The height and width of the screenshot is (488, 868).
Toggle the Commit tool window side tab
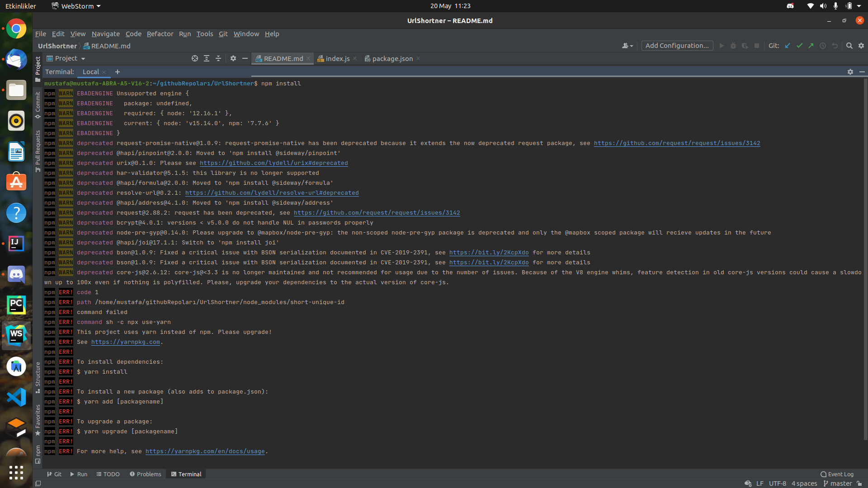(38, 104)
